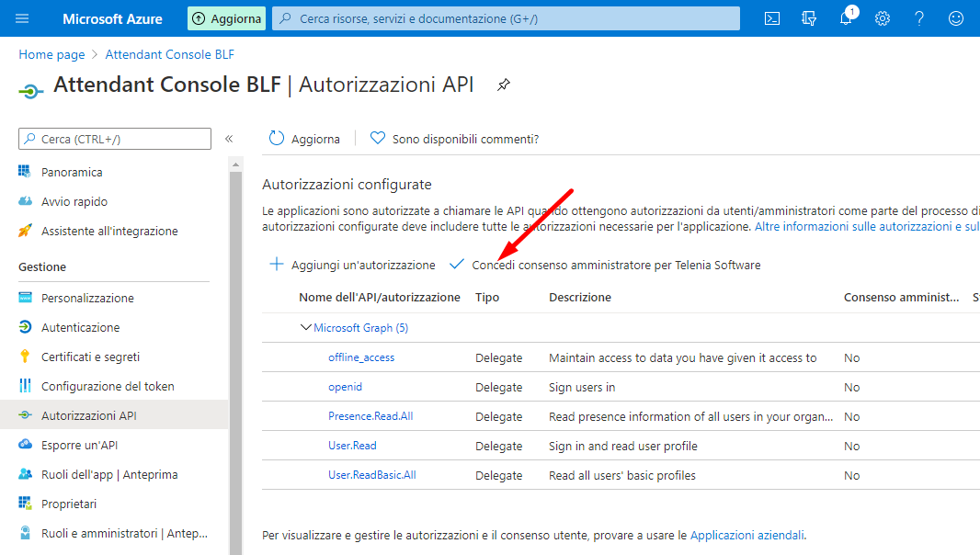Click 'Read all users' basic profiles' description
The image size is (980, 555).
point(621,475)
